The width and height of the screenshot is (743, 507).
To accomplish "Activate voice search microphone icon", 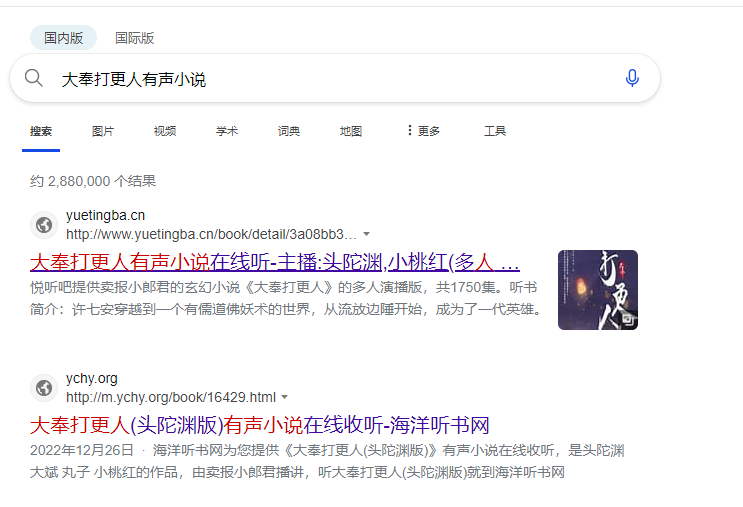I will pyautogui.click(x=632, y=78).
